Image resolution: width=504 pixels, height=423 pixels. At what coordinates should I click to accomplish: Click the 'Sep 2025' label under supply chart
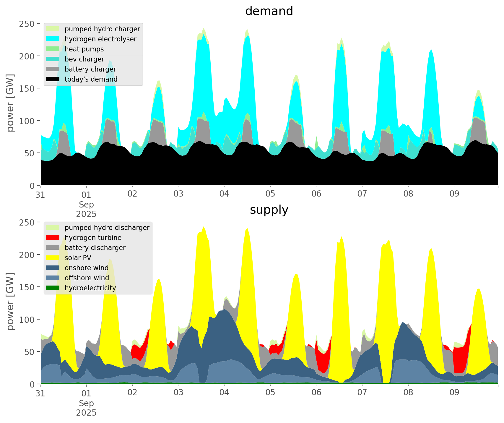86,408
